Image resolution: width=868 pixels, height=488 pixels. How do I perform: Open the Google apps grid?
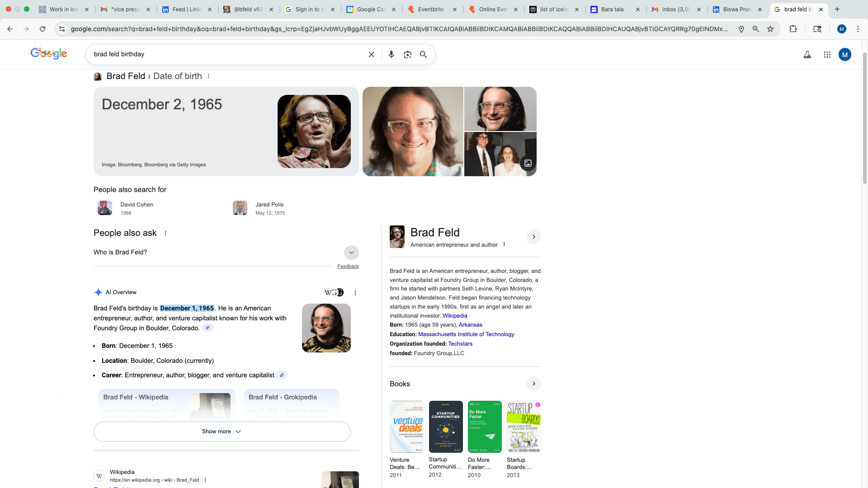click(827, 54)
